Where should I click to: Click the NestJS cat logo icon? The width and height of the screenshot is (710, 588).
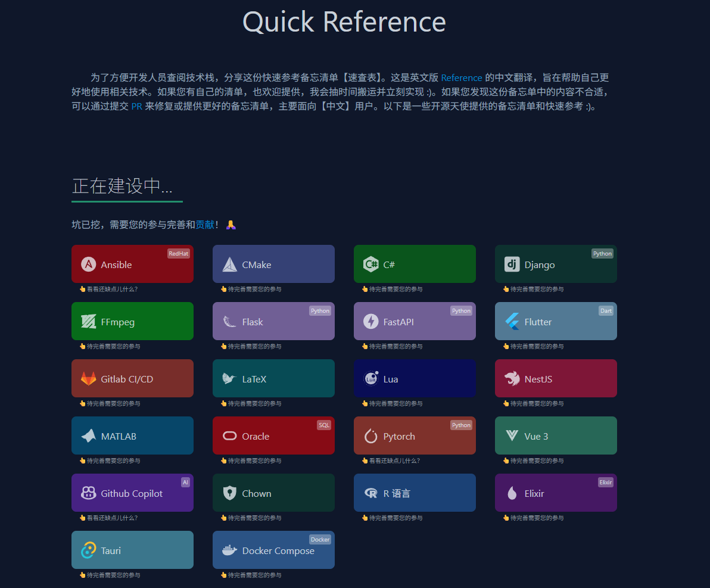point(512,378)
